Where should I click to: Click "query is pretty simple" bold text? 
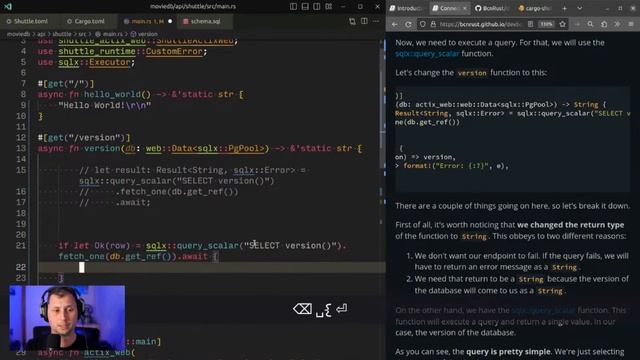508,352
